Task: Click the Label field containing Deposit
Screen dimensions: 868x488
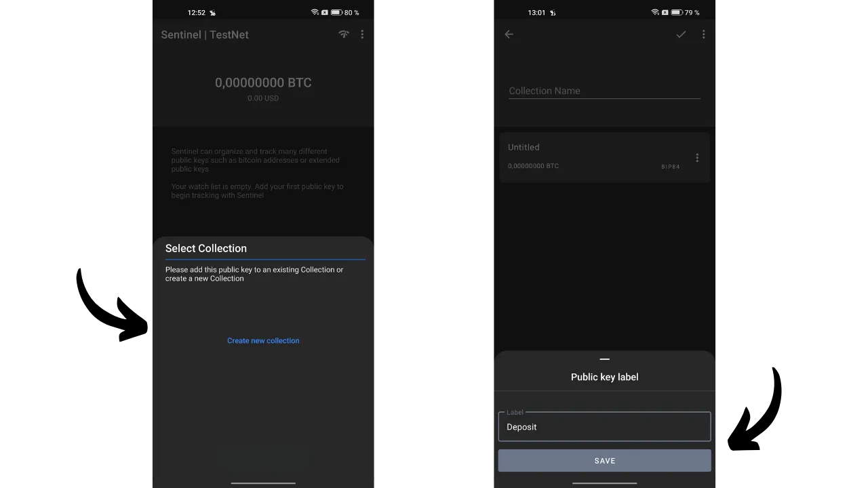Action: pyautogui.click(x=604, y=427)
